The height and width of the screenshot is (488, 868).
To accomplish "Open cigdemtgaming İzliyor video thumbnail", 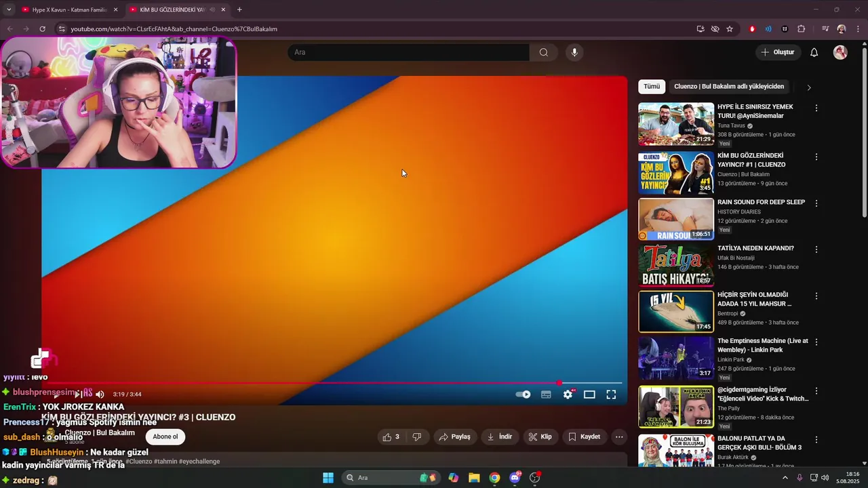I will point(676,407).
